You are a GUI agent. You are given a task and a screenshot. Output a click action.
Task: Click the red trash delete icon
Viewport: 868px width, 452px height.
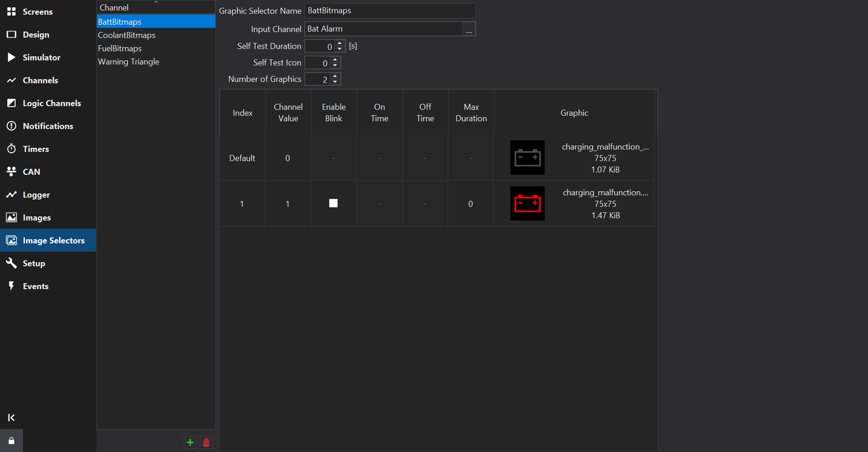coord(206,442)
